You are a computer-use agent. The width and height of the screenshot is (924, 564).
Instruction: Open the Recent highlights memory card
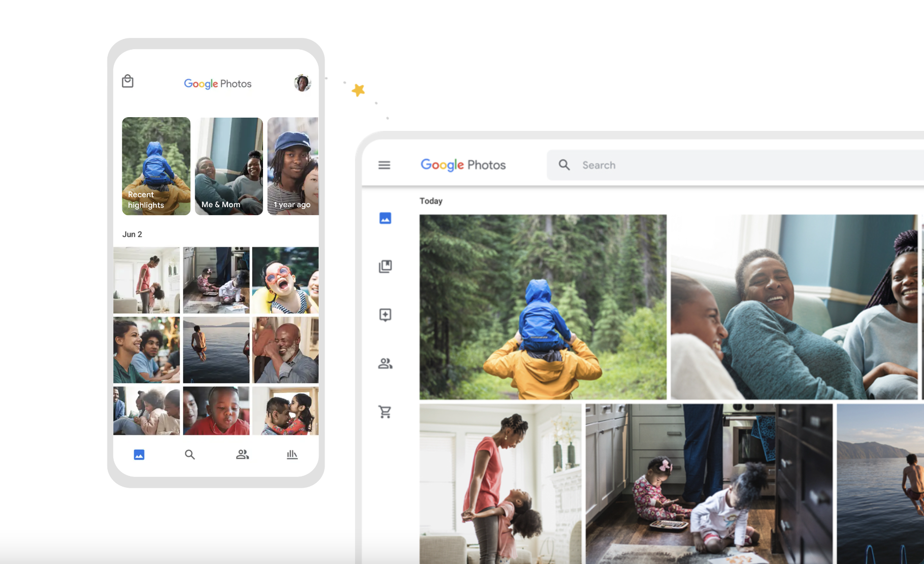pyautogui.click(x=156, y=166)
